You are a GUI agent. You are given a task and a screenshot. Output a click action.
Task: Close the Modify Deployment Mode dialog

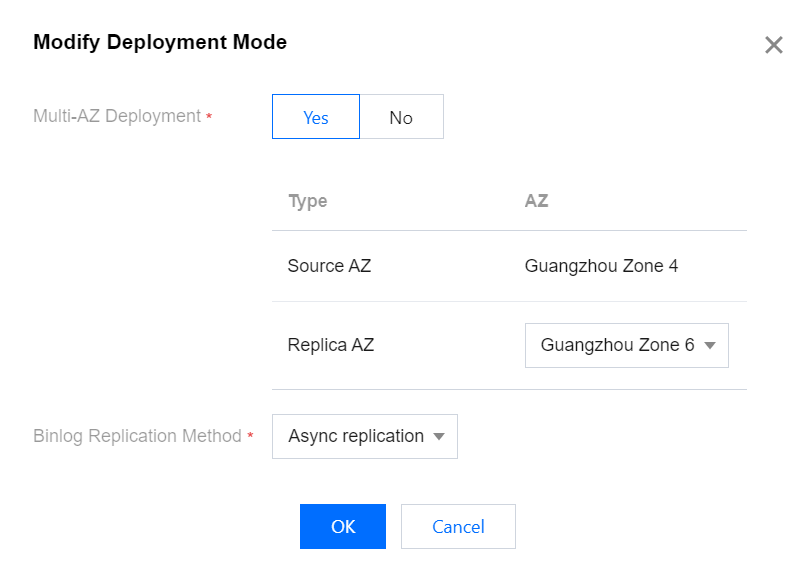pyautogui.click(x=773, y=45)
